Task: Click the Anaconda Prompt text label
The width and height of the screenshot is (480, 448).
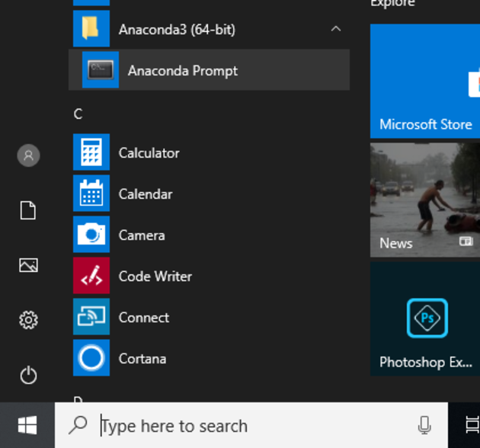Action: point(183,71)
